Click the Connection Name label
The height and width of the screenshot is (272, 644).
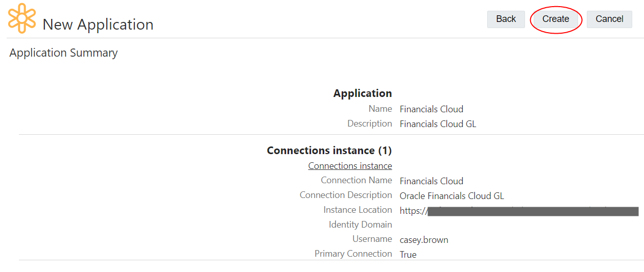click(356, 180)
